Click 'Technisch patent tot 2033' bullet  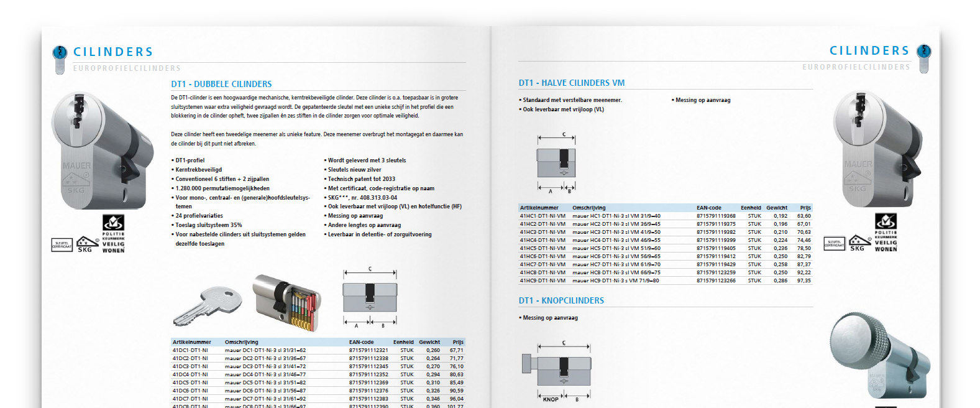(x=359, y=179)
